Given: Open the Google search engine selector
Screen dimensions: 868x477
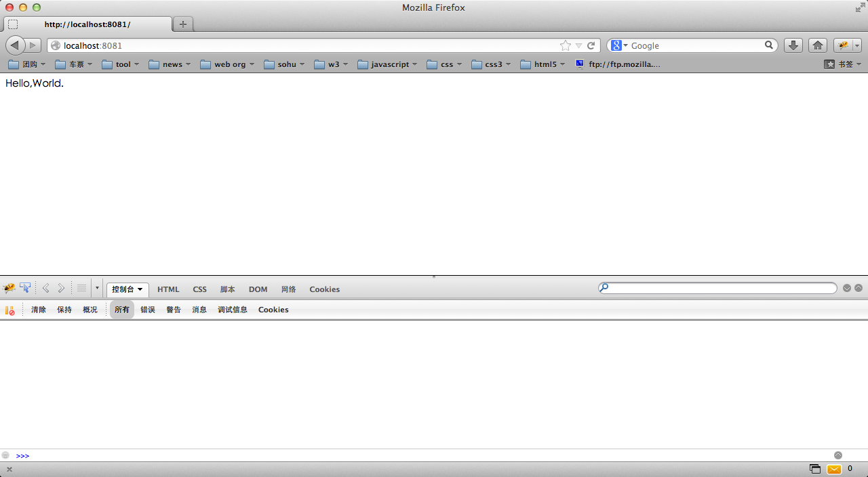Looking at the screenshot, I should (x=618, y=45).
